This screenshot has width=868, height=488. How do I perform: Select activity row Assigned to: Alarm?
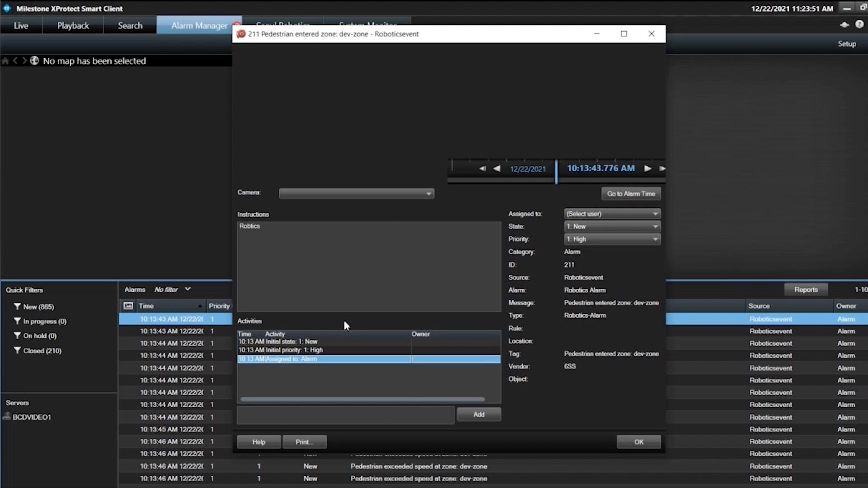point(369,359)
